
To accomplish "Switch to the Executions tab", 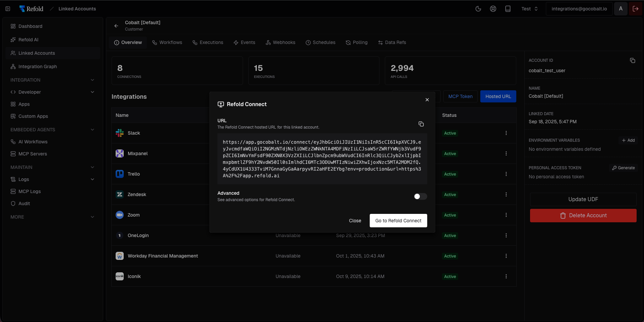I will [208, 42].
